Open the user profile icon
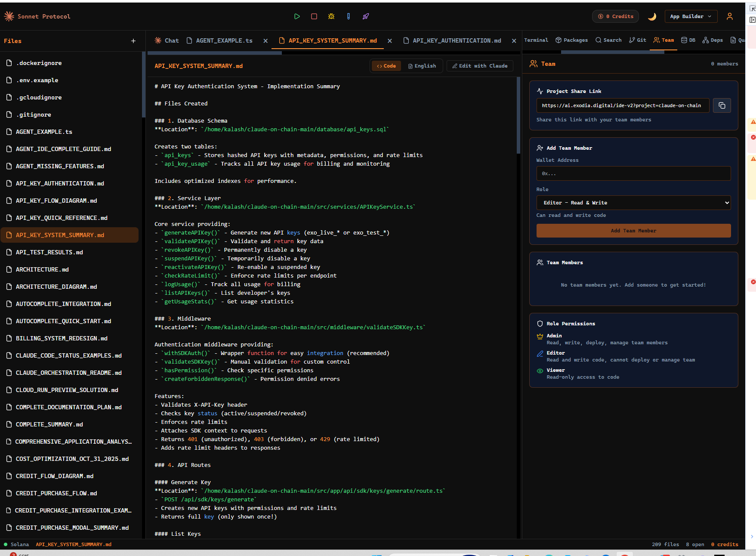This screenshot has width=756, height=556. 730,16
